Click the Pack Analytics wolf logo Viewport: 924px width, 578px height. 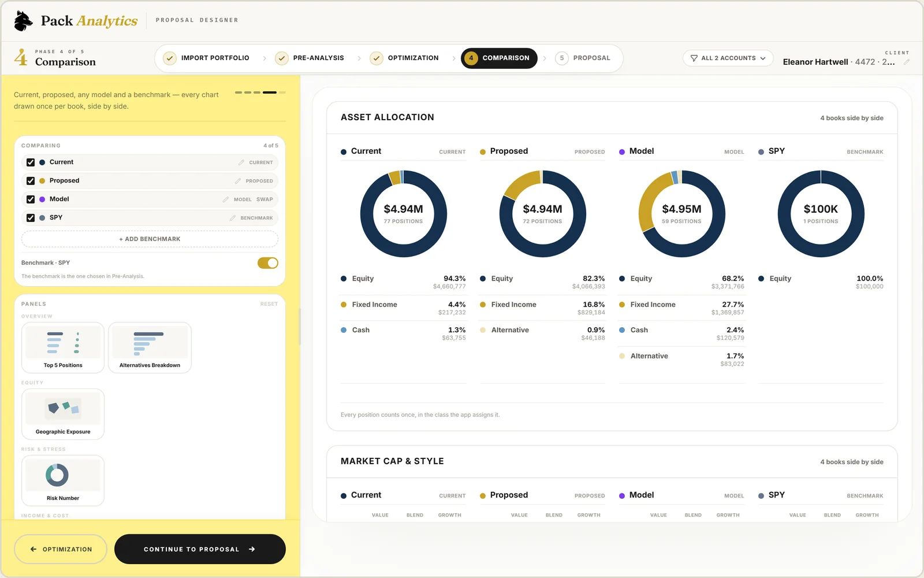(x=23, y=21)
